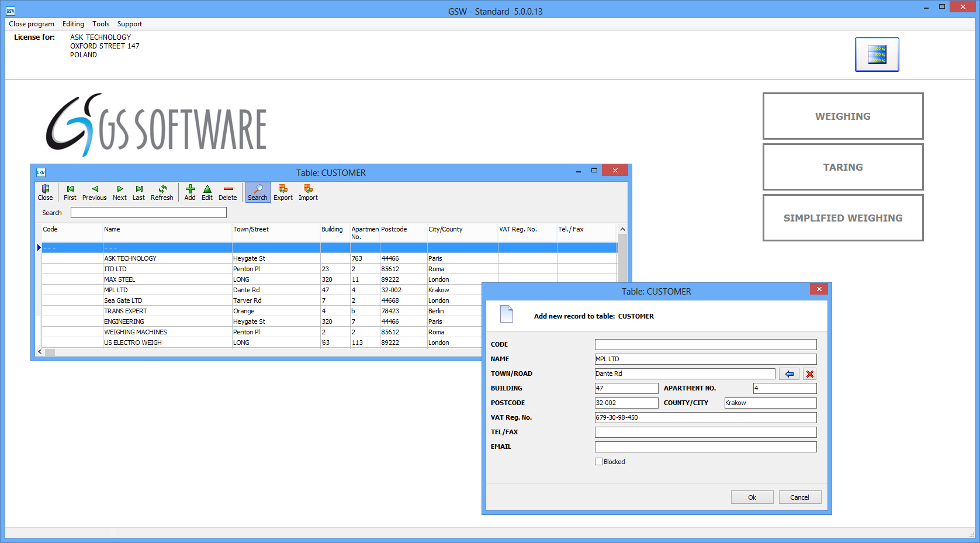Image resolution: width=980 pixels, height=543 pixels.
Task: Click the Search text field
Action: click(x=148, y=213)
